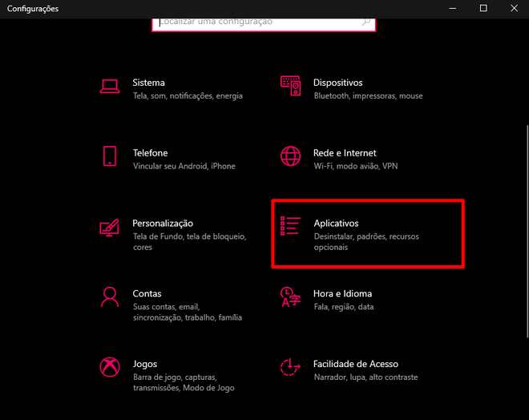Click 'Tela, som, notificações, energia' text
This screenshot has width=529, height=420.
(188, 96)
